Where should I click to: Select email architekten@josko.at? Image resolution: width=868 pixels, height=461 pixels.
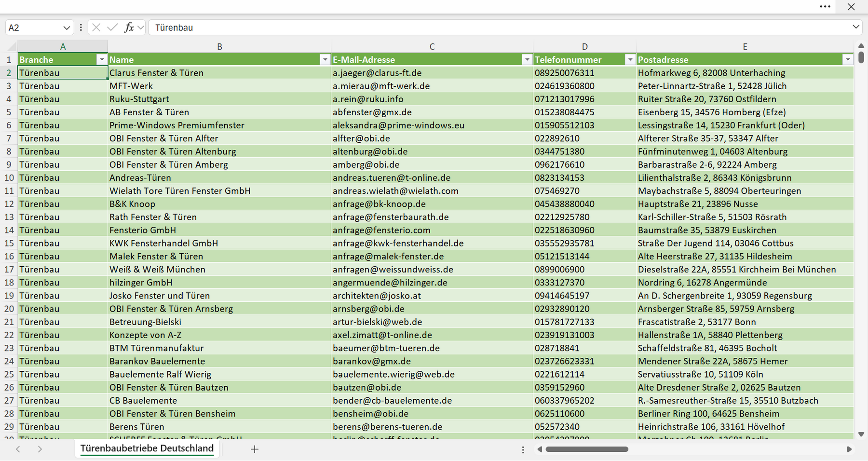(432, 296)
